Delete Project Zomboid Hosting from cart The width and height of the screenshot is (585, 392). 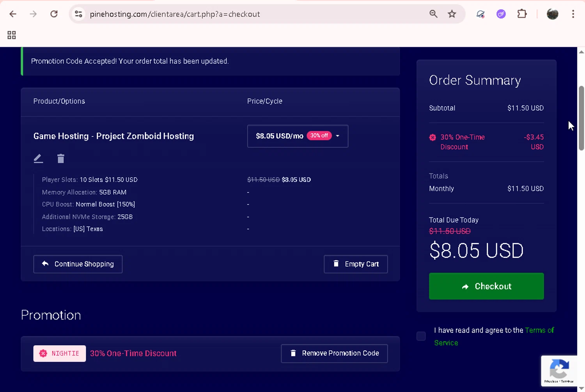(61, 158)
